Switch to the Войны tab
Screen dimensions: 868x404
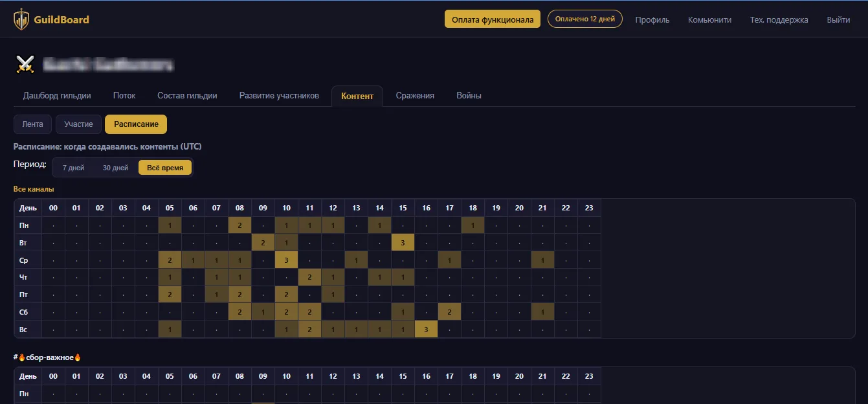pyautogui.click(x=469, y=96)
